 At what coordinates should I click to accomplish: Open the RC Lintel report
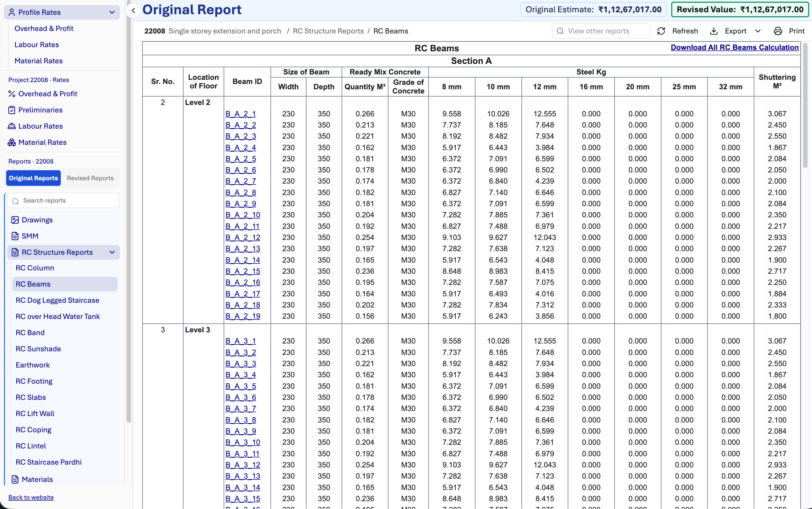[31, 446]
